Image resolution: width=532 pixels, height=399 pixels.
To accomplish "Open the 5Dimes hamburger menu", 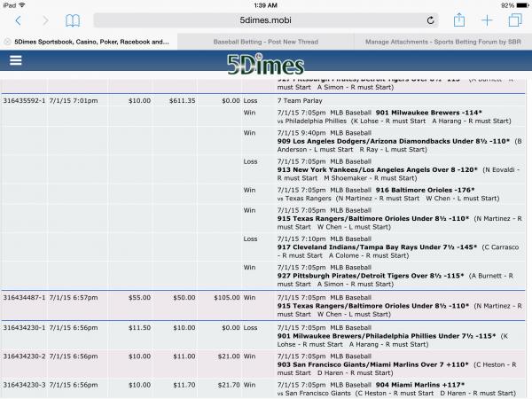I will [15, 61].
